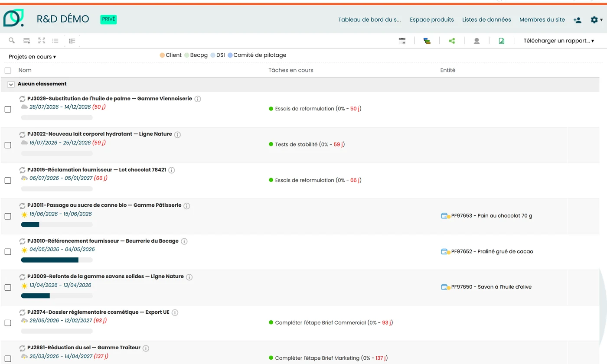
Task: Tick the select-all checkbox beside Nom header
Action: [8, 71]
